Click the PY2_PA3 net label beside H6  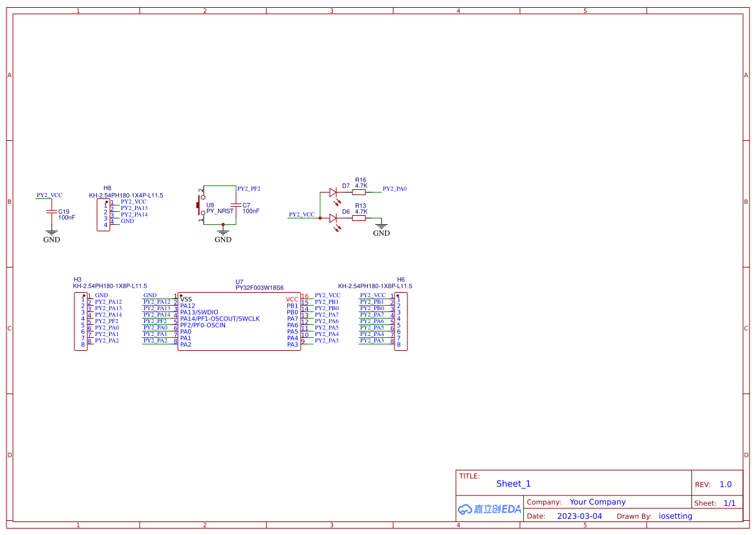[373, 341]
